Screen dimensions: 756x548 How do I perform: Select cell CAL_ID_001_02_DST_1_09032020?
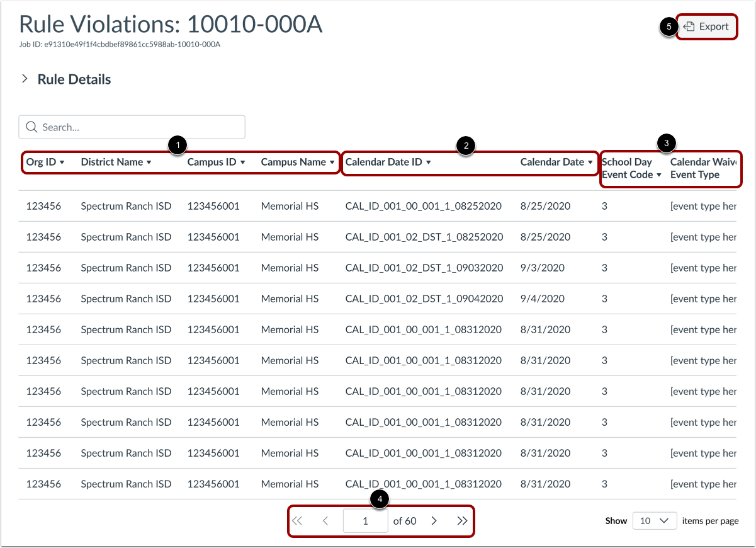coord(424,268)
